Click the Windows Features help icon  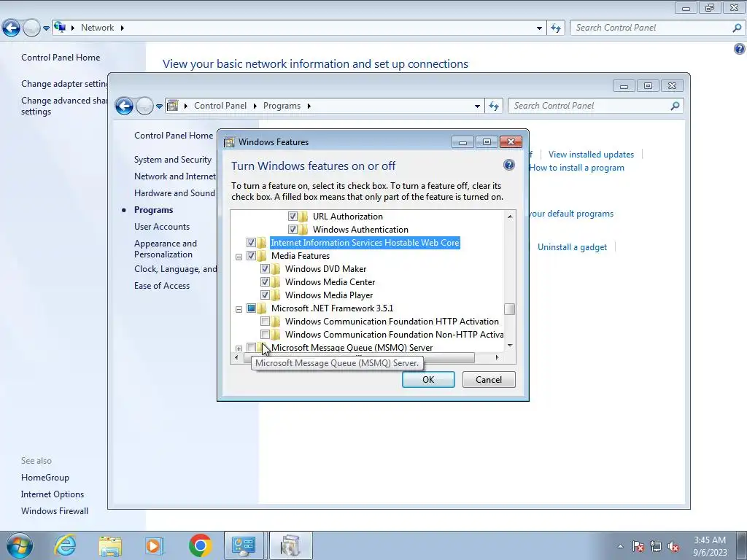pyautogui.click(x=508, y=166)
